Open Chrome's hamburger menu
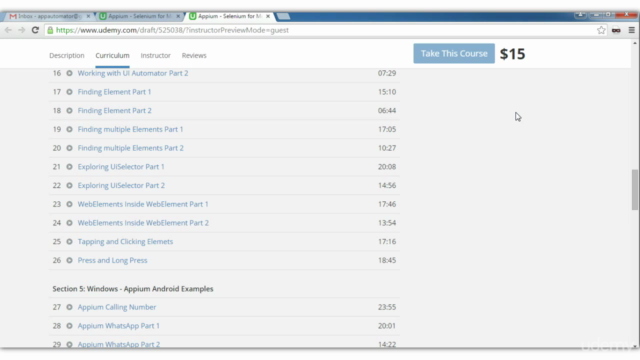Viewport: 640px width, 360px height. pos(631,30)
